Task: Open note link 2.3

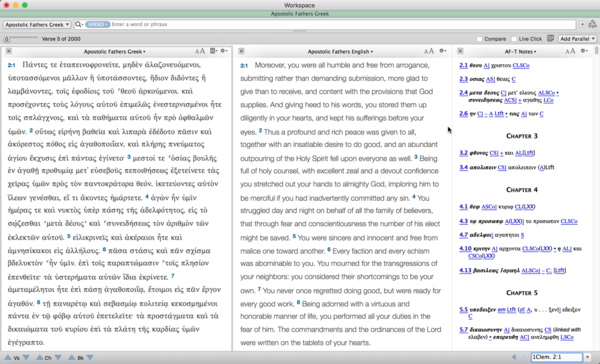Action: point(463,79)
